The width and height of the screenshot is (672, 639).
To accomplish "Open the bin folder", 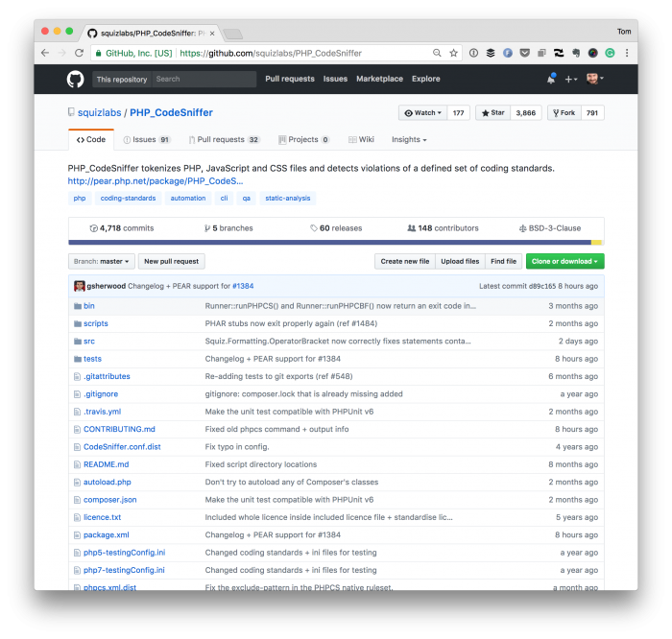I will 88,306.
